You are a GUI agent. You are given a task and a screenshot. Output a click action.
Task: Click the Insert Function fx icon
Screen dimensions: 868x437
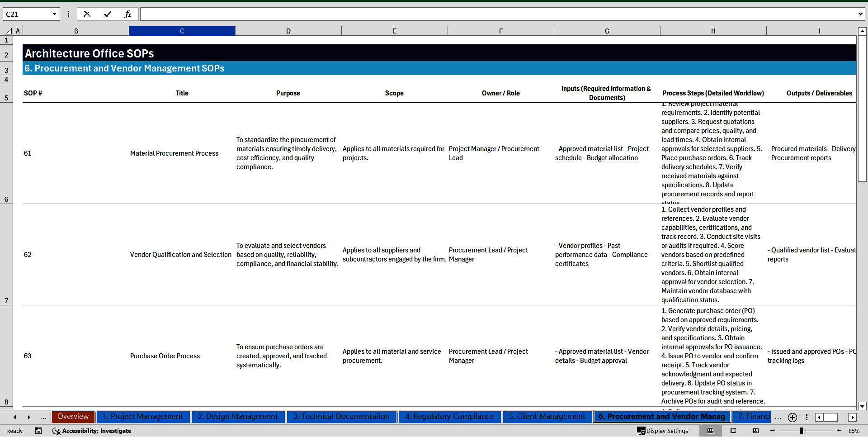127,14
